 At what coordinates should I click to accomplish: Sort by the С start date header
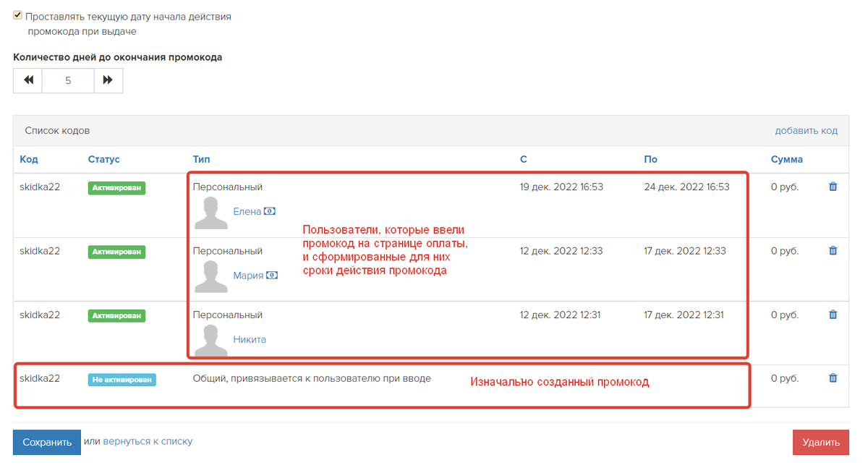(x=524, y=159)
